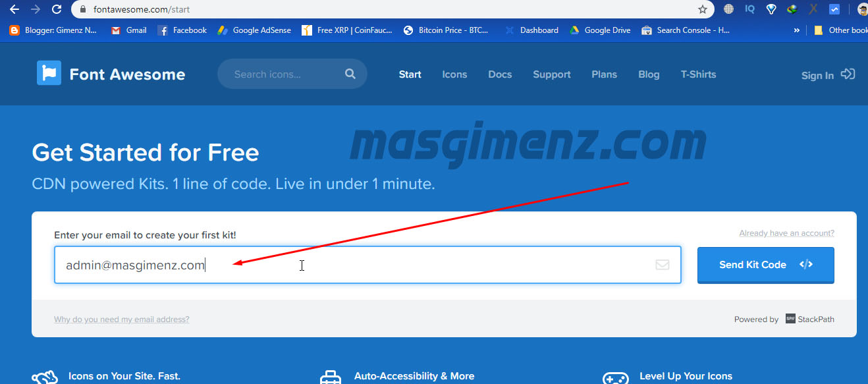Bookmark this page with the star icon
The height and width of the screenshot is (384, 868).
tap(703, 9)
